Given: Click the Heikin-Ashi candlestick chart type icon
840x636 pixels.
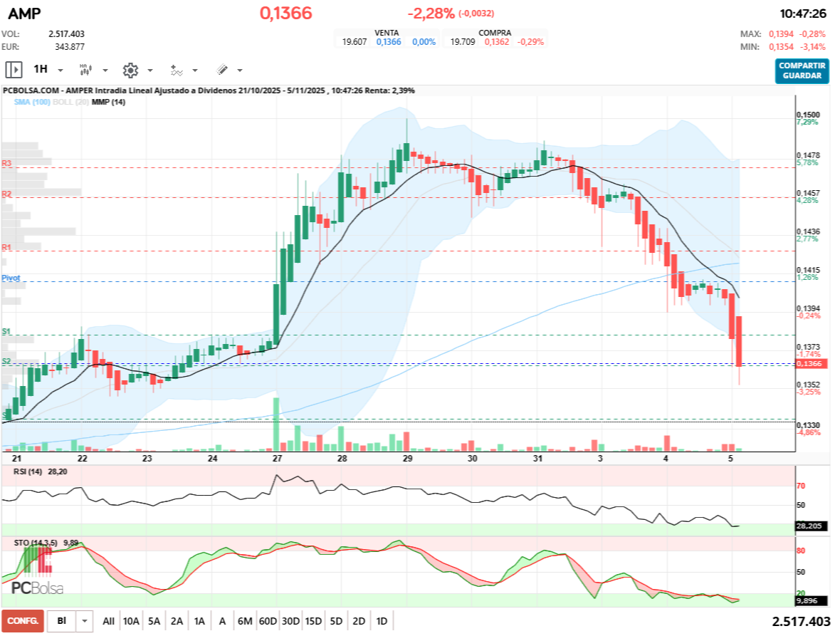Looking at the screenshot, I should 86,70.
